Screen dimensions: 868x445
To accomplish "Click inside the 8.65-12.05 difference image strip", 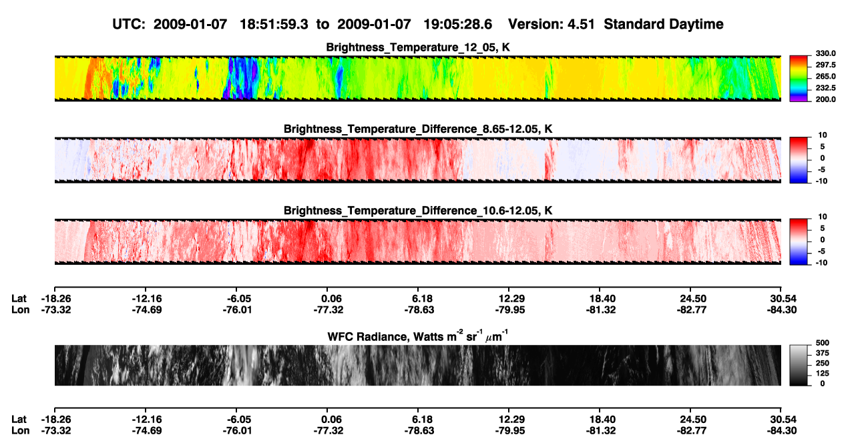I will pyautogui.click(x=417, y=159).
